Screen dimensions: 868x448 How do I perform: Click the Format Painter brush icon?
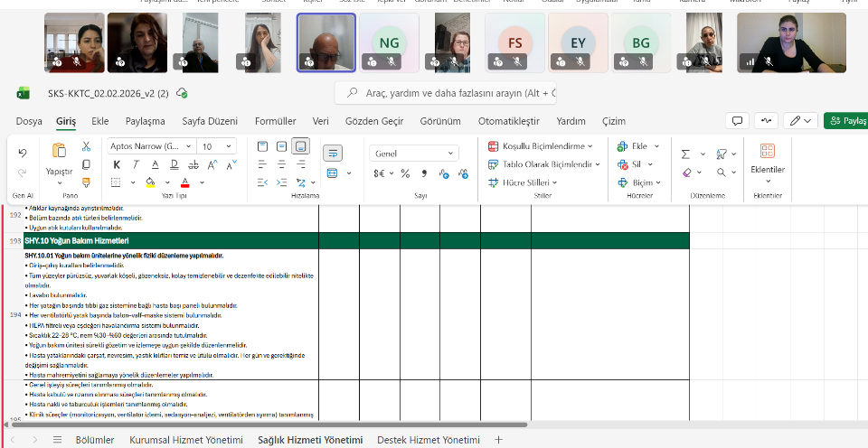(x=86, y=182)
